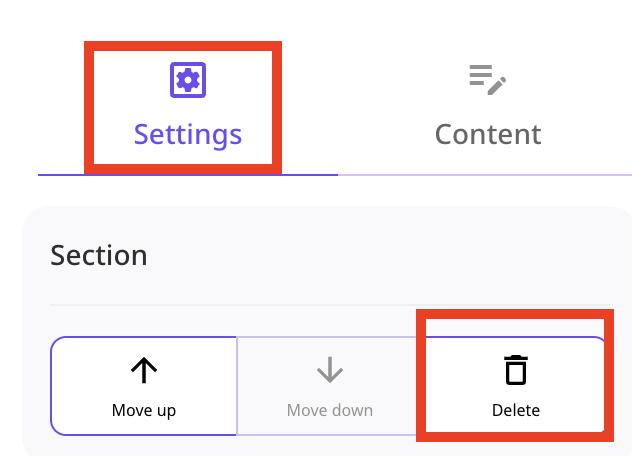Switch to the Settings tab
Image resolution: width=632 pixels, height=456 pixels.
tap(188, 106)
